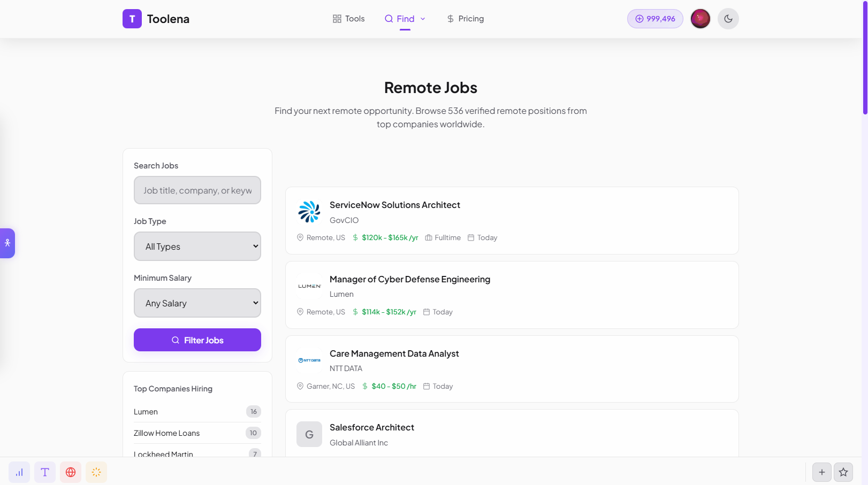Screen dimensions: 868x485
Task: Click the $40 - $50 /hr salary text
Action: 394,386
